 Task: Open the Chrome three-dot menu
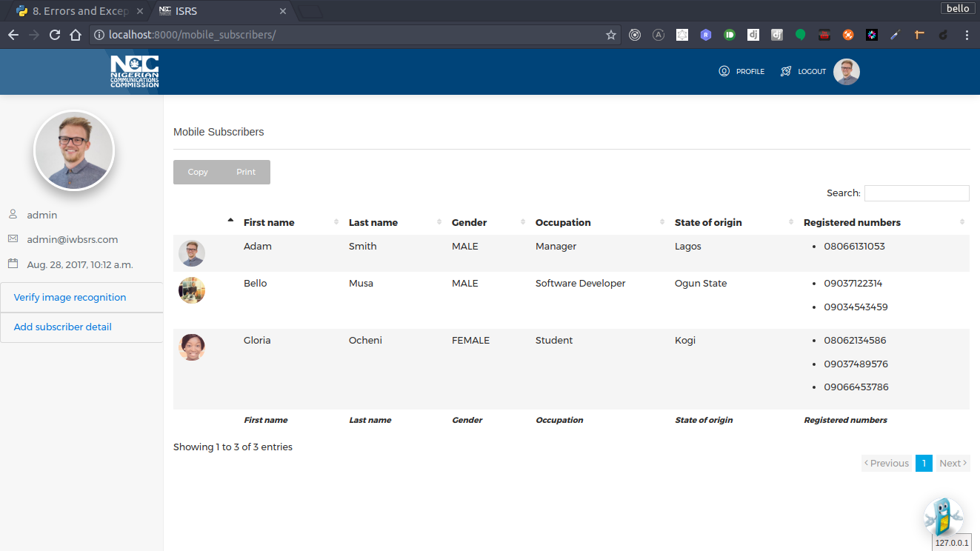[x=967, y=35]
